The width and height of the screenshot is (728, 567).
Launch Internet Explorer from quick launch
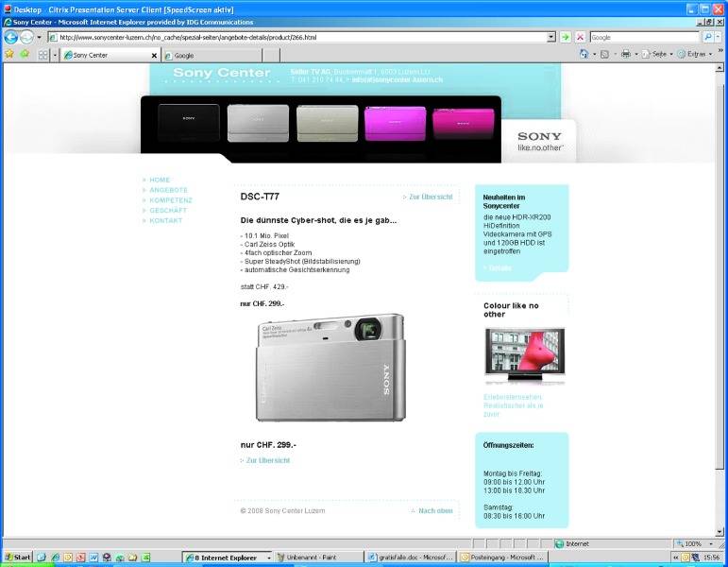[x=56, y=558]
